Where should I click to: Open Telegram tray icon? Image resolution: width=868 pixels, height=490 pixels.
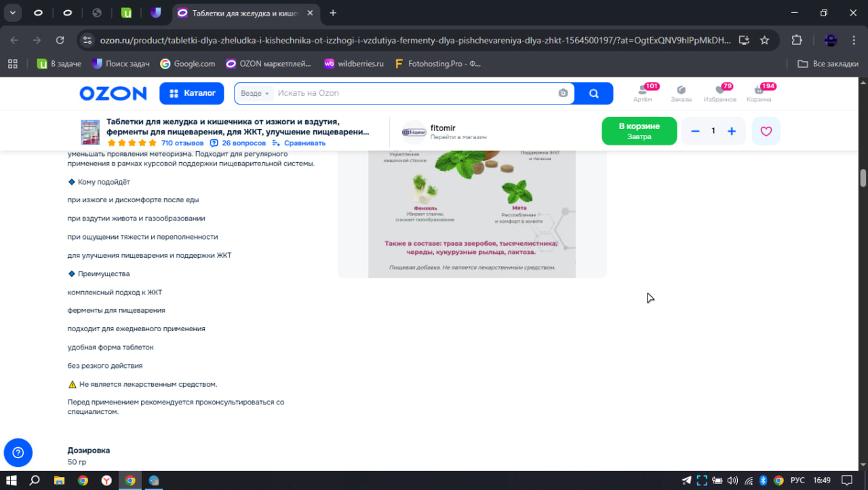[x=687, y=480]
